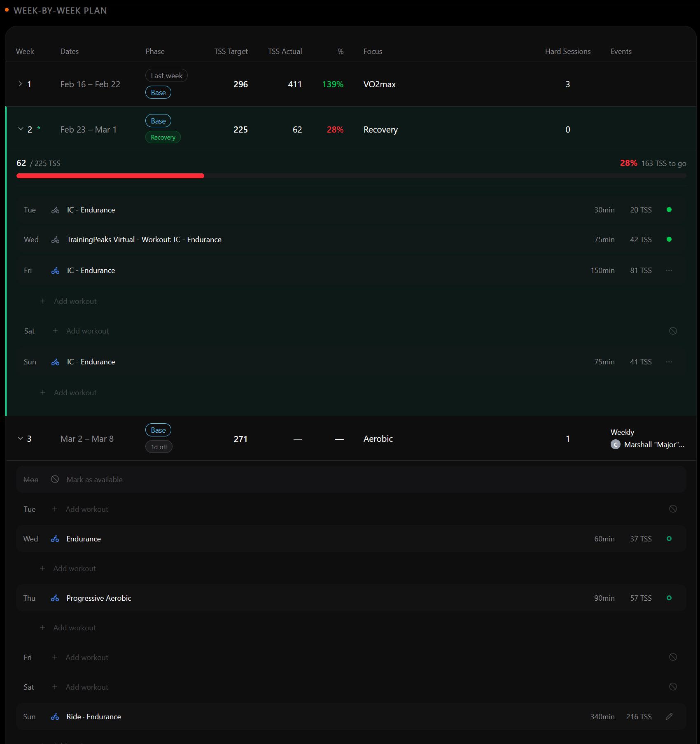Collapse week 3 Mar 2 – Mar 8
This screenshot has width=700, height=744.
[x=20, y=438]
